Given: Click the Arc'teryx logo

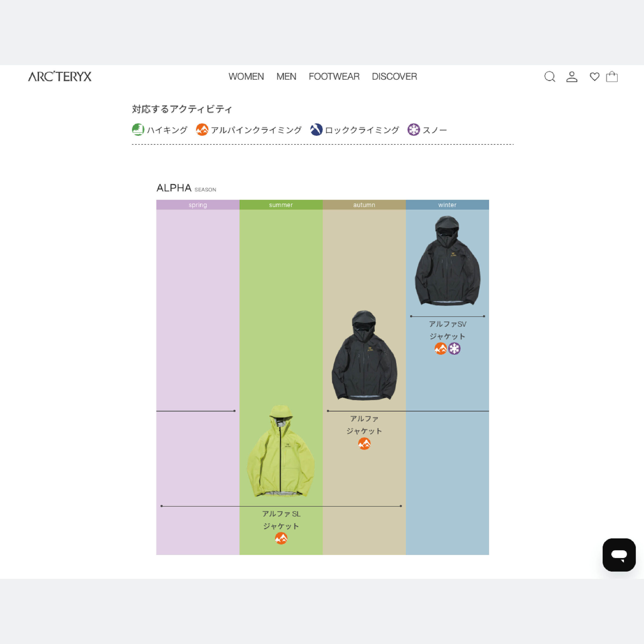Looking at the screenshot, I should [60, 77].
